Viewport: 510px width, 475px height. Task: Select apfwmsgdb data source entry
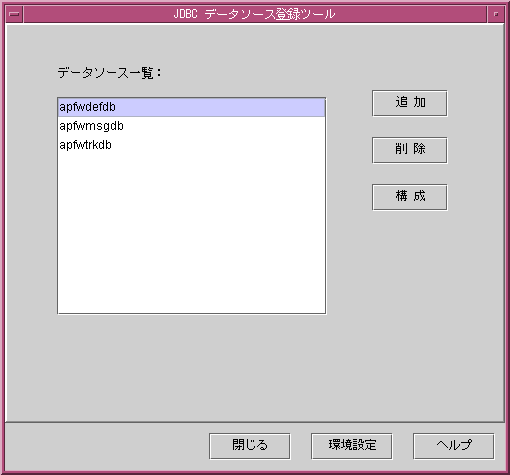pyautogui.click(x=191, y=126)
